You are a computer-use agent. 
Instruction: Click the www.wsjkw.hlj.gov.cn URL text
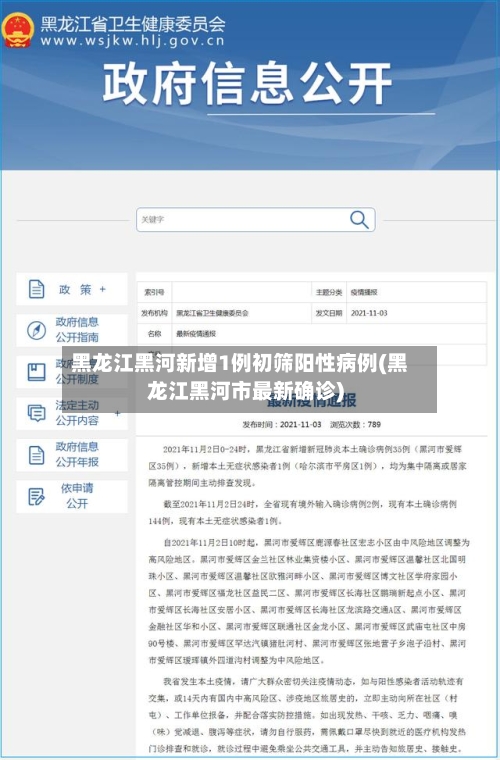click(x=133, y=41)
